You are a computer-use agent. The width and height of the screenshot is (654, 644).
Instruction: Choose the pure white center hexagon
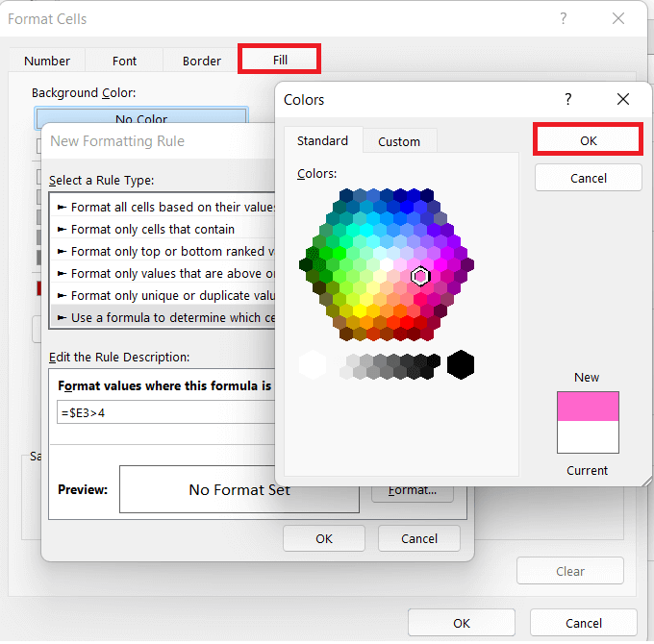387,264
